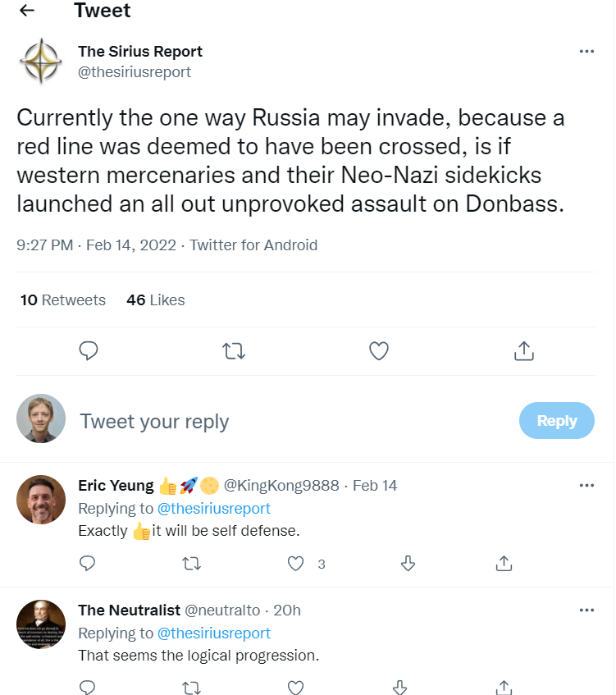Downvote Eric Yeung's reply

(408, 564)
